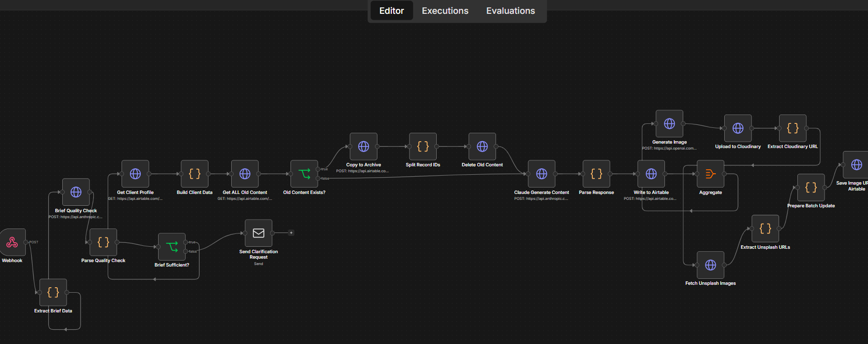Click the 'Upload to Cloudinary' label
The height and width of the screenshot is (344, 868).
point(738,147)
